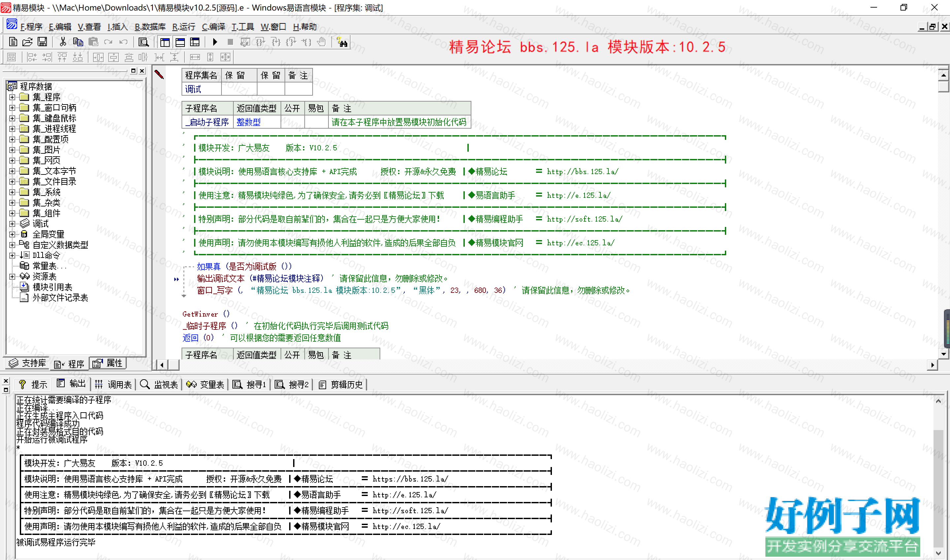Expand the 集_键盘鼠标 folder

13,118
